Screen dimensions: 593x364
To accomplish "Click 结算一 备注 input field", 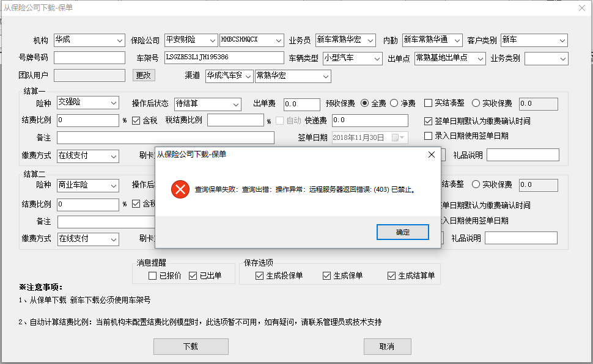I will 166,138.
